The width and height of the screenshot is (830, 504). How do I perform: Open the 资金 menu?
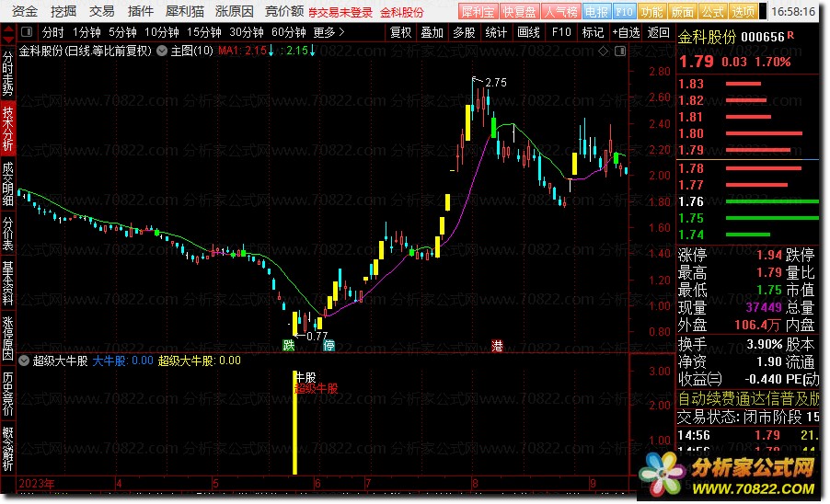point(24,11)
